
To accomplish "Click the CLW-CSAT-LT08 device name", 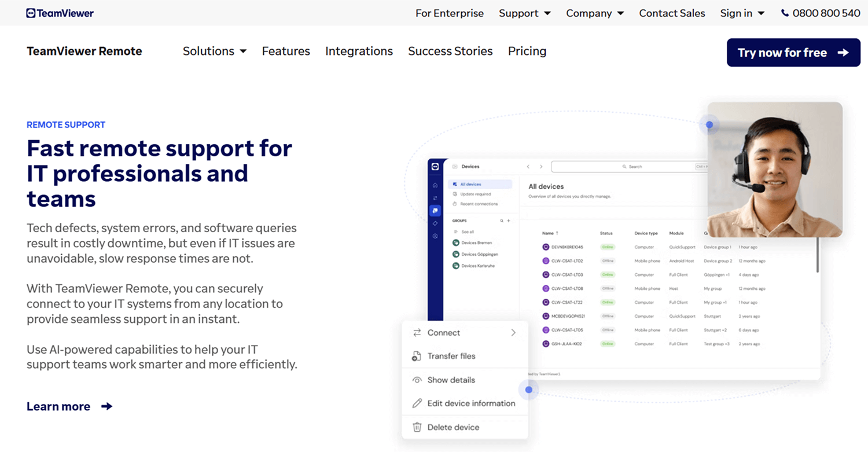I will pyautogui.click(x=567, y=289).
